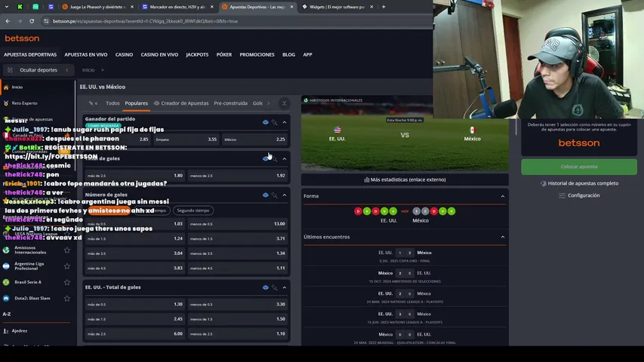The height and width of the screenshot is (362, 644).
Task: Click bet builder icon for Ganador del partido
Action: coord(265,122)
